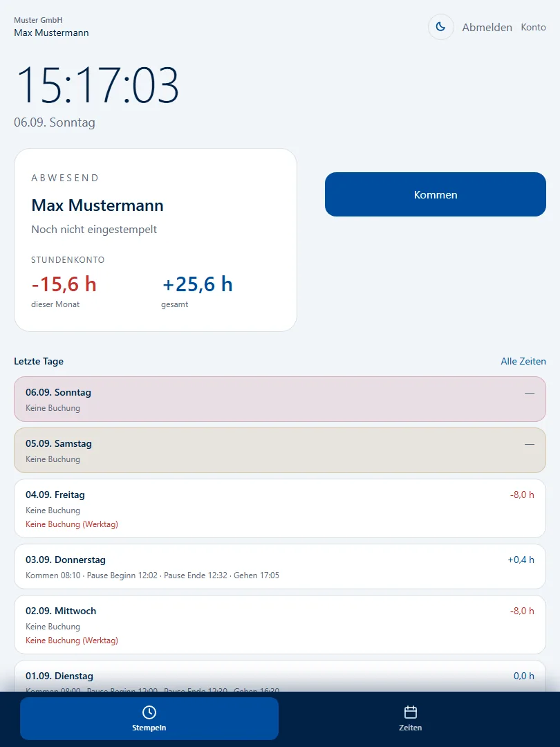Open the 03.09. Donnerstag day card
The height and width of the screenshot is (747, 560).
pos(280,566)
